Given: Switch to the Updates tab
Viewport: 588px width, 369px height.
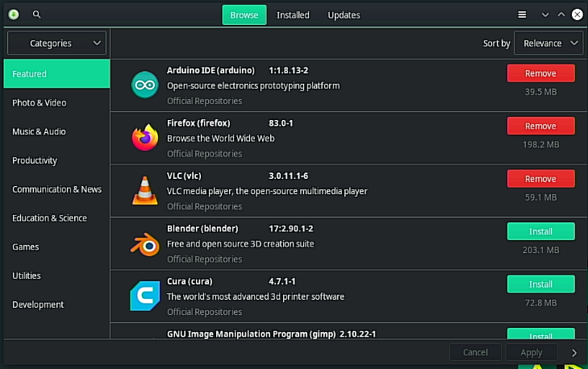Looking at the screenshot, I should (x=344, y=15).
